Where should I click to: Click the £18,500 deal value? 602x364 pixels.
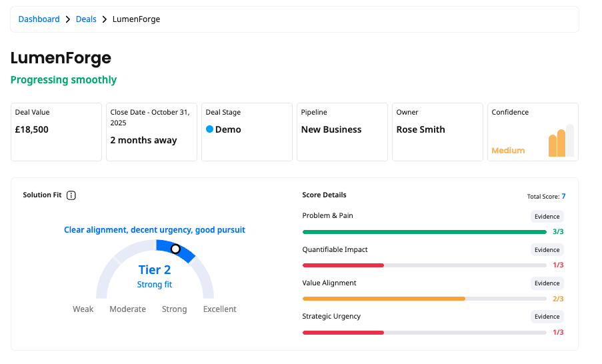(x=31, y=129)
